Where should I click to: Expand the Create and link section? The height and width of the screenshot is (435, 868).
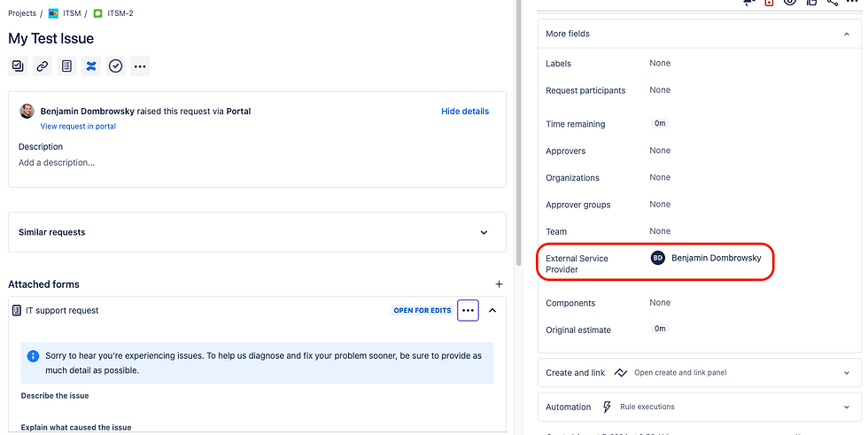pos(847,373)
